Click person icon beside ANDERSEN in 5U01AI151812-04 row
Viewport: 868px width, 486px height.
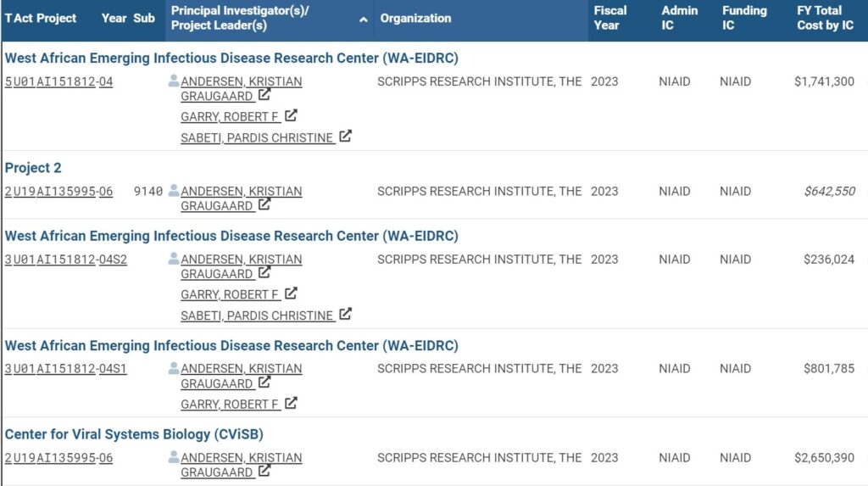click(173, 81)
